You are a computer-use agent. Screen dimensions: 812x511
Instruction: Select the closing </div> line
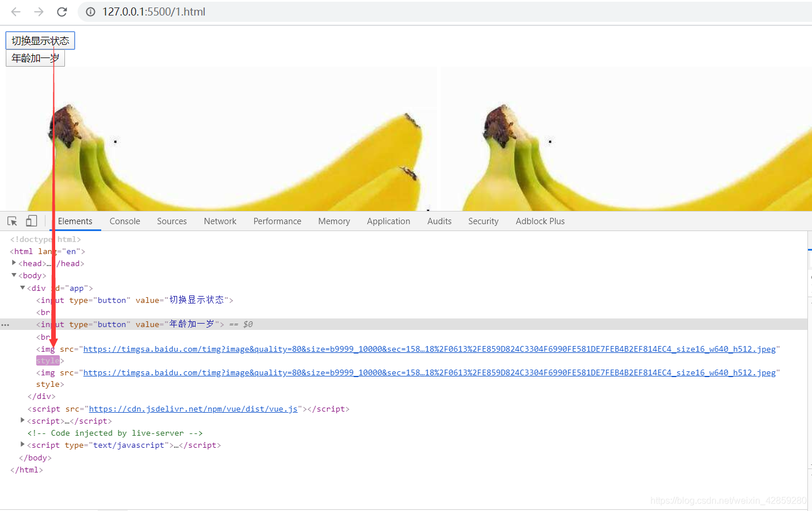click(41, 396)
